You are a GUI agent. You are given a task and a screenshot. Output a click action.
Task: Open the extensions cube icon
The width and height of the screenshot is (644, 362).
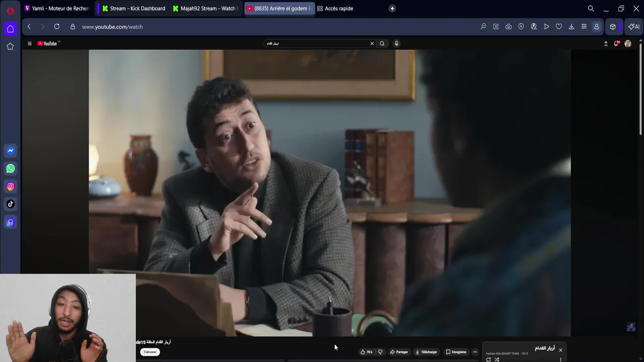(613, 27)
